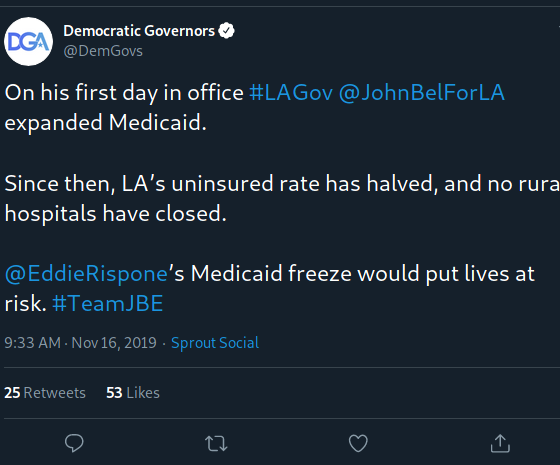Click the reply speech bubble icon
The height and width of the screenshot is (465, 560).
click(74, 443)
